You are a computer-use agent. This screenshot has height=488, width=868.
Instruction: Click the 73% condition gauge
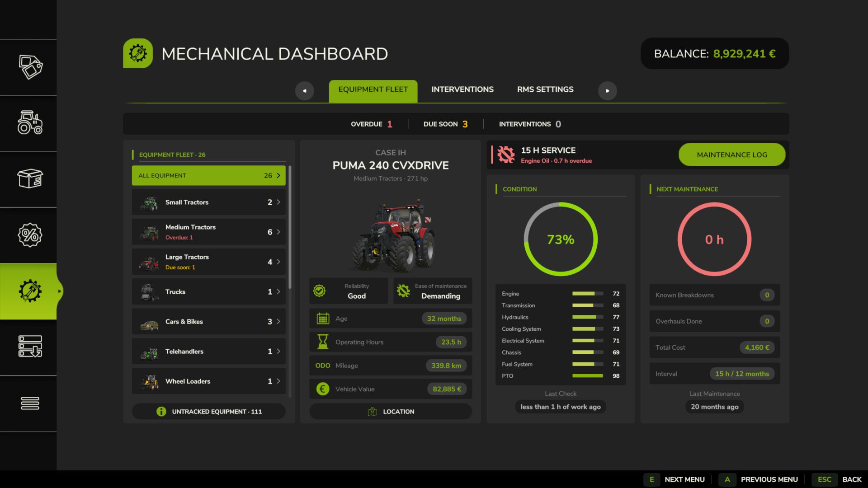(561, 239)
